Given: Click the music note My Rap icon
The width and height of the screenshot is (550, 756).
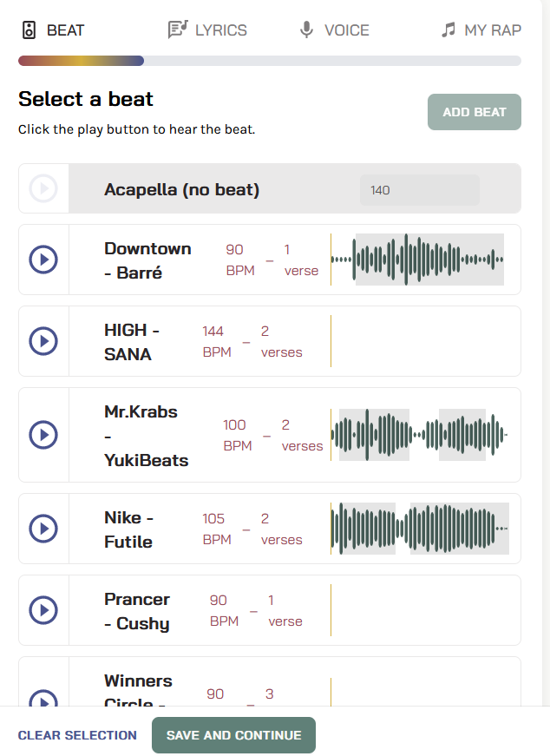Looking at the screenshot, I should tap(448, 30).
